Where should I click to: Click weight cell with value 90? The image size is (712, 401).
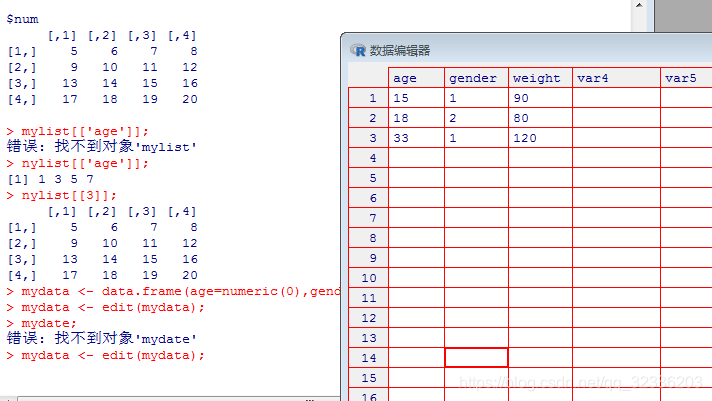point(540,98)
